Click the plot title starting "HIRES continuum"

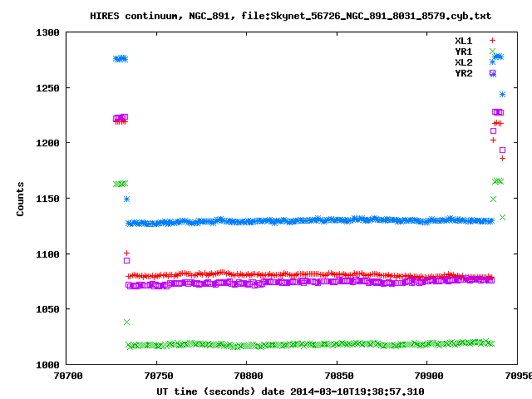[290, 16]
